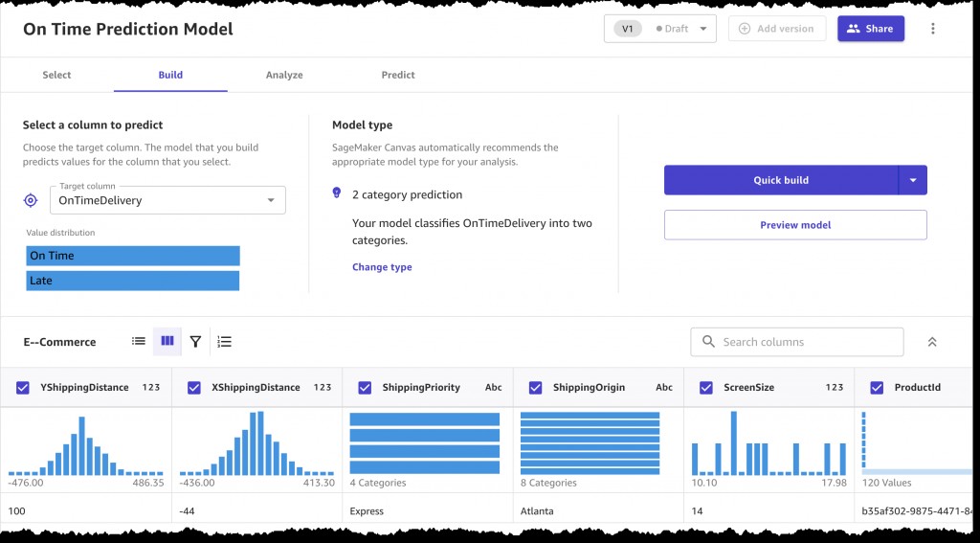Click the Late value distribution bar
This screenshot has height=543, width=980.
(132, 281)
